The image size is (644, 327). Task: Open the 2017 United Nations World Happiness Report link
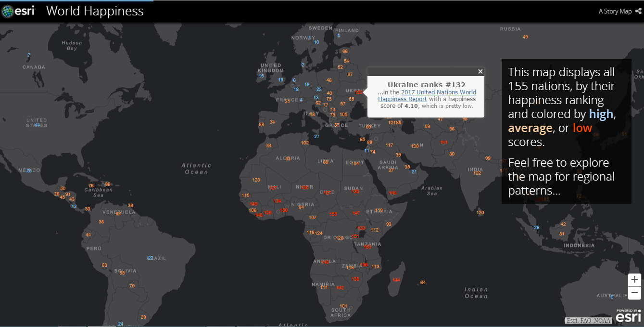438,92
